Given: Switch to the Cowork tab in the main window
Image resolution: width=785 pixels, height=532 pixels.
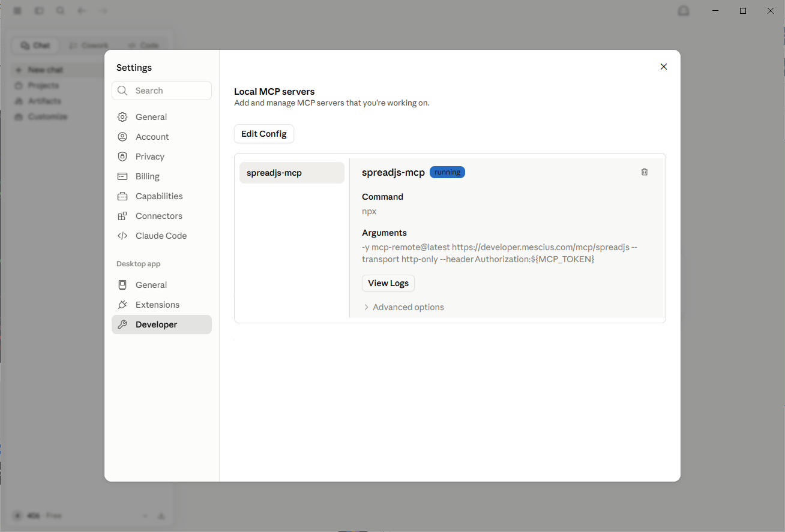Looking at the screenshot, I should [88, 46].
